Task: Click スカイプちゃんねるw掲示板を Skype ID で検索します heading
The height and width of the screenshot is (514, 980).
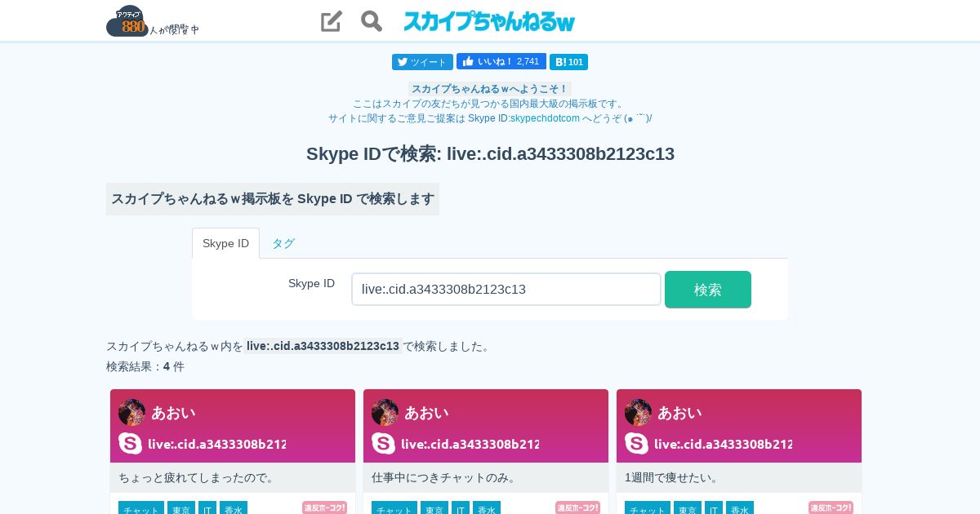Action: 273,199
